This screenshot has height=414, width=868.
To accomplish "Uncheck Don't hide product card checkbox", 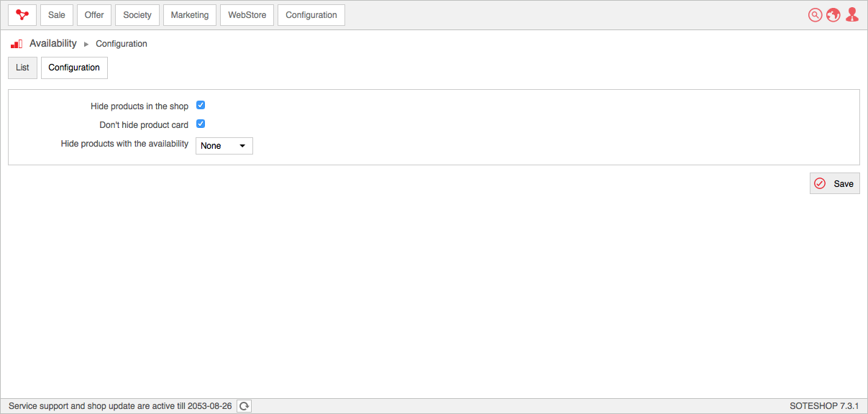I will 201,124.
